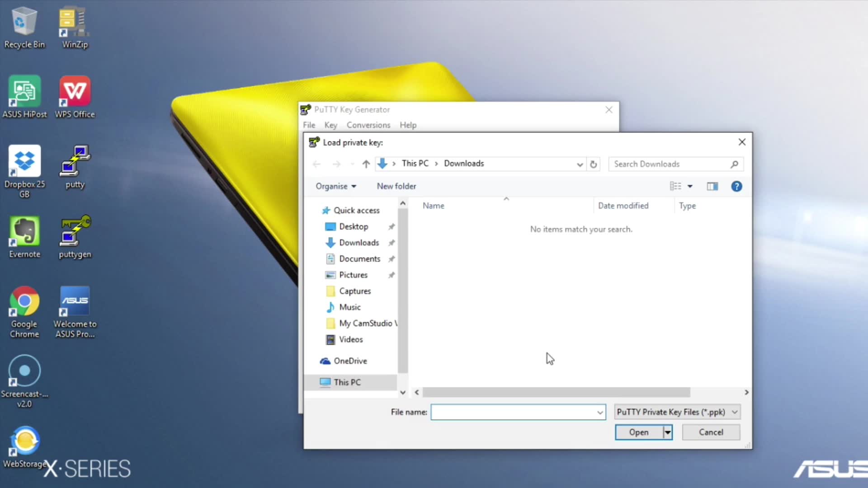Viewport: 868px width, 488px height.
Task: Click the search magnifier icon
Action: pos(734,164)
